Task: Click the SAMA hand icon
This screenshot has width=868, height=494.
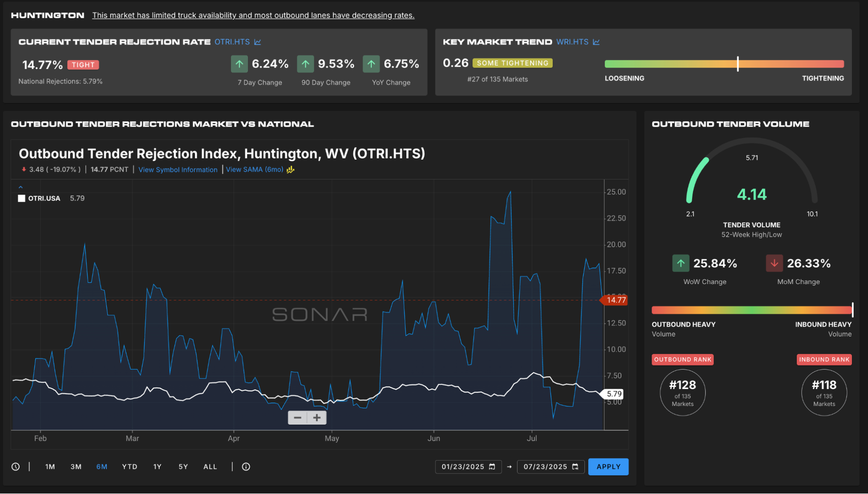Action: pyautogui.click(x=291, y=169)
